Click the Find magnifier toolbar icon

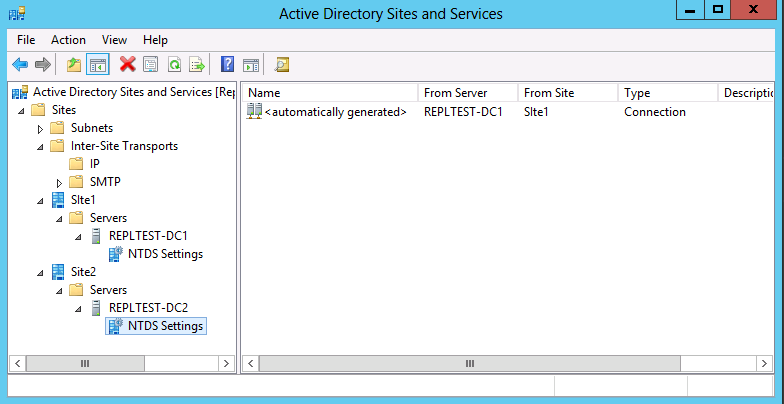(x=282, y=64)
